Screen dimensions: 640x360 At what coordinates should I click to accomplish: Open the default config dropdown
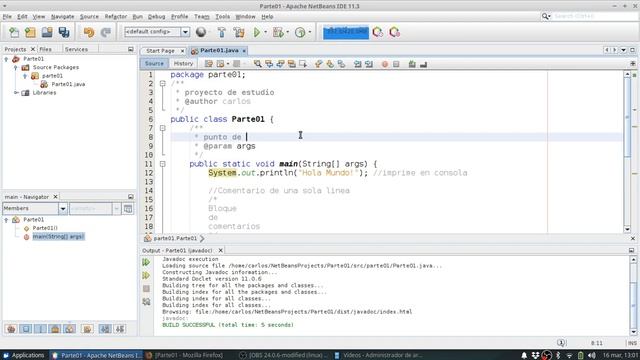(x=185, y=32)
